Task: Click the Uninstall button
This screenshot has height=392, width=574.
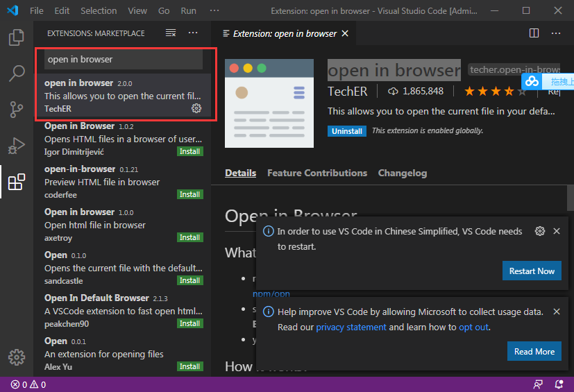Action: pos(346,131)
